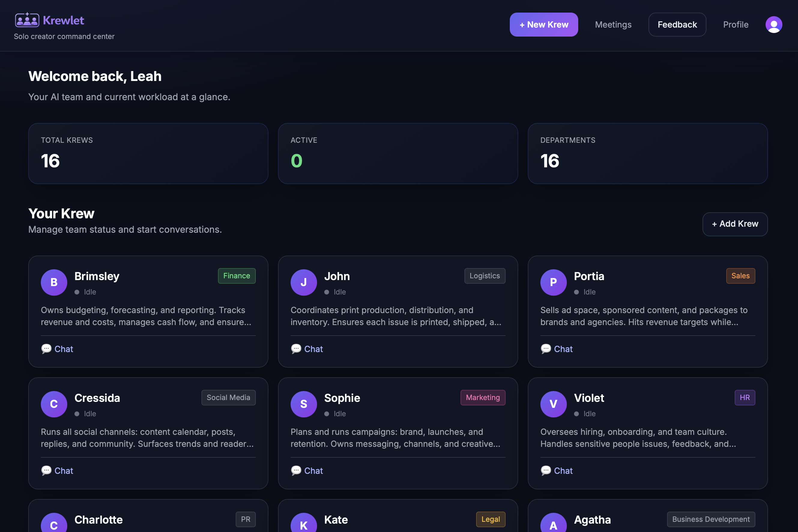Screen dimensions: 798x532
Task: Click chat bubble icon on Cressida's card
Action: point(46,471)
